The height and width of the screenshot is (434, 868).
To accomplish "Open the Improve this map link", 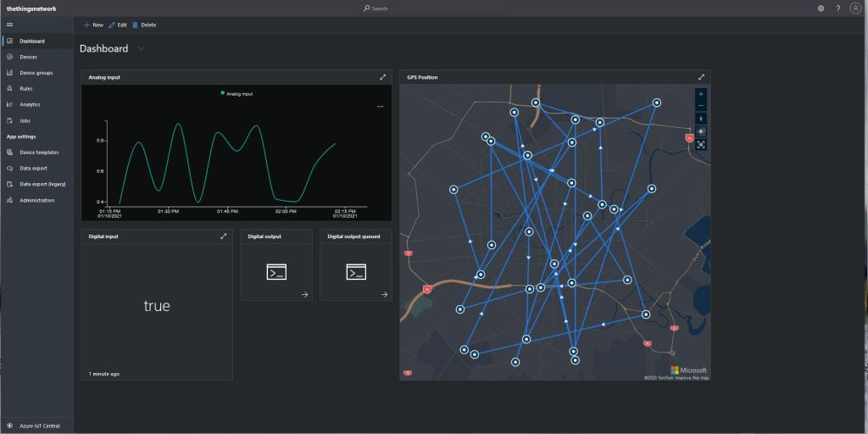I will click(x=693, y=377).
